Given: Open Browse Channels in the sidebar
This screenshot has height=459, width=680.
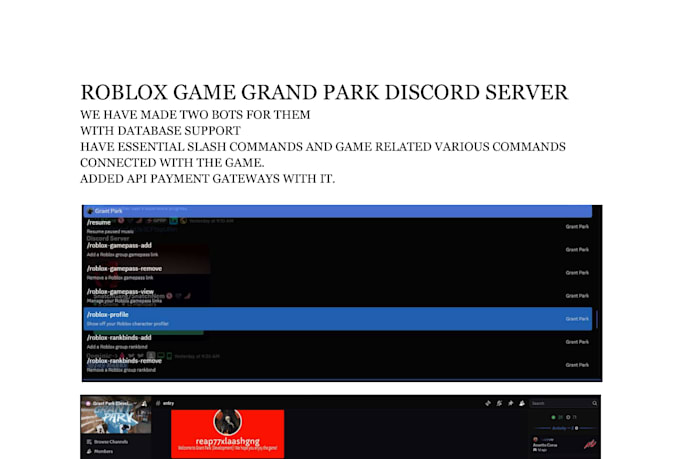Looking at the screenshot, I should point(107,442).
